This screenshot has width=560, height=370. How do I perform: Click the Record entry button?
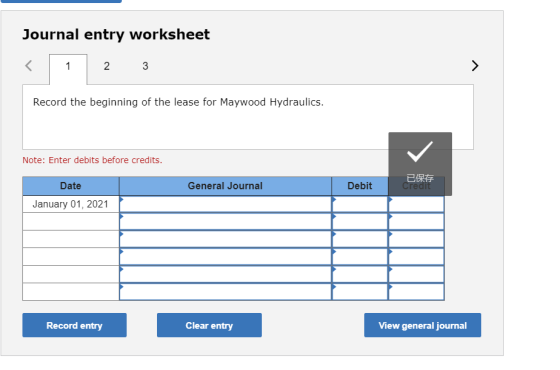[x=74, y=325]
